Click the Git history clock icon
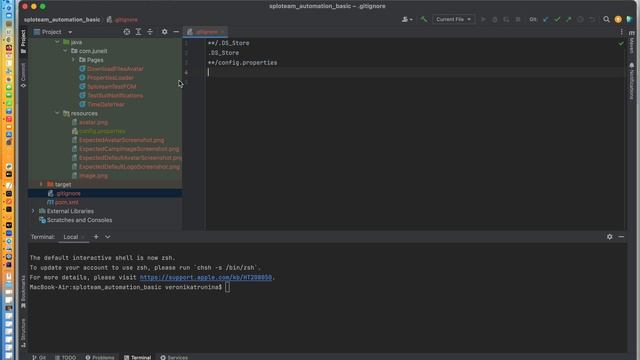The image size is (640, 360). (580, 19)
